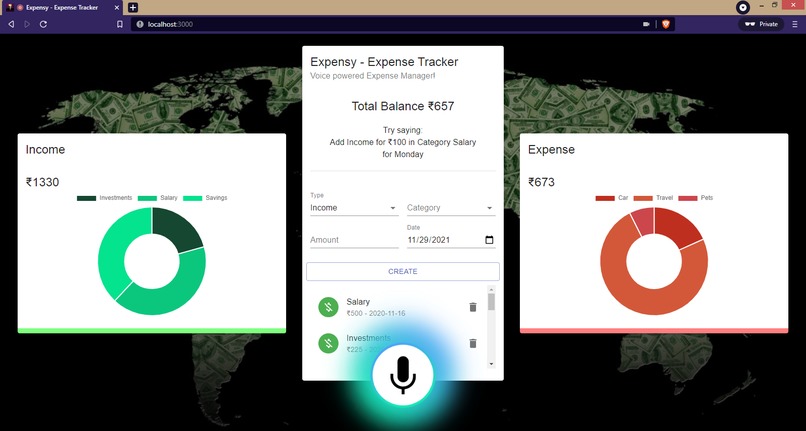
Task: Delete the Salary transaction entry
Action: (x=473, y=307)
